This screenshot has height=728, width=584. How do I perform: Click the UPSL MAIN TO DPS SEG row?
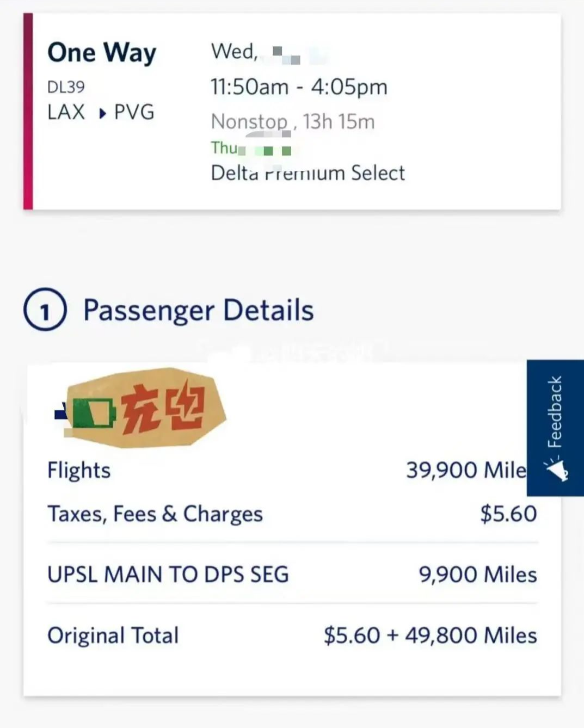coord(168,575)
